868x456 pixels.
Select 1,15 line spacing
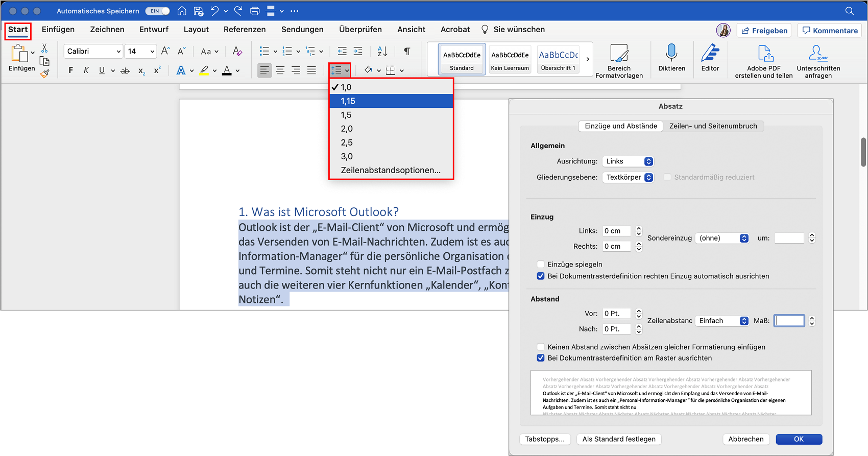coord(391,101)
